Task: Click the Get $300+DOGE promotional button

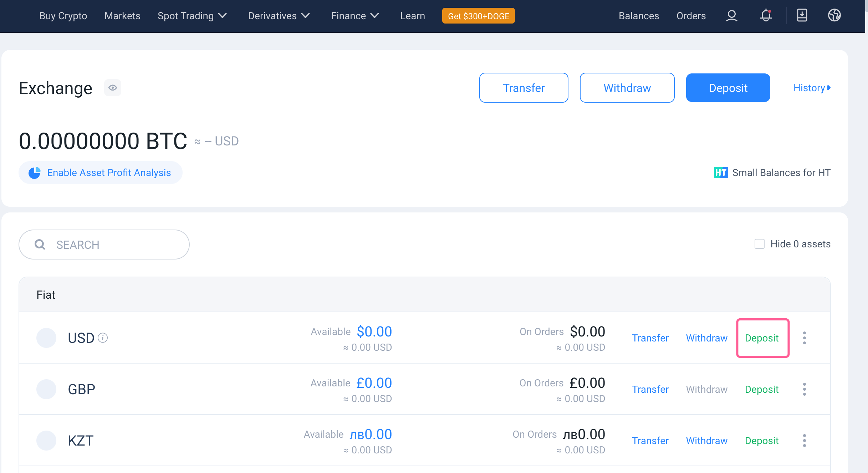Action: tap(479, 16)
